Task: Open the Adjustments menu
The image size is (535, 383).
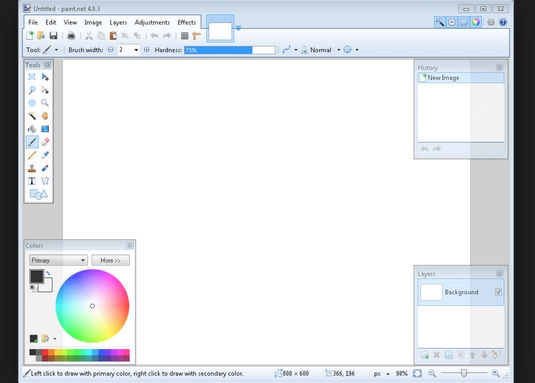Action: click(152, 23)
